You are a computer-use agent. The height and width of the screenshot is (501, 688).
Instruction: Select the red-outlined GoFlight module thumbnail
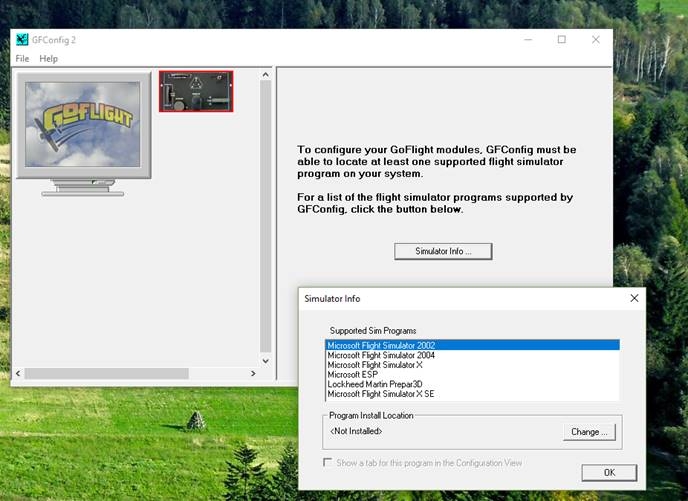click(x=196, y=91)
